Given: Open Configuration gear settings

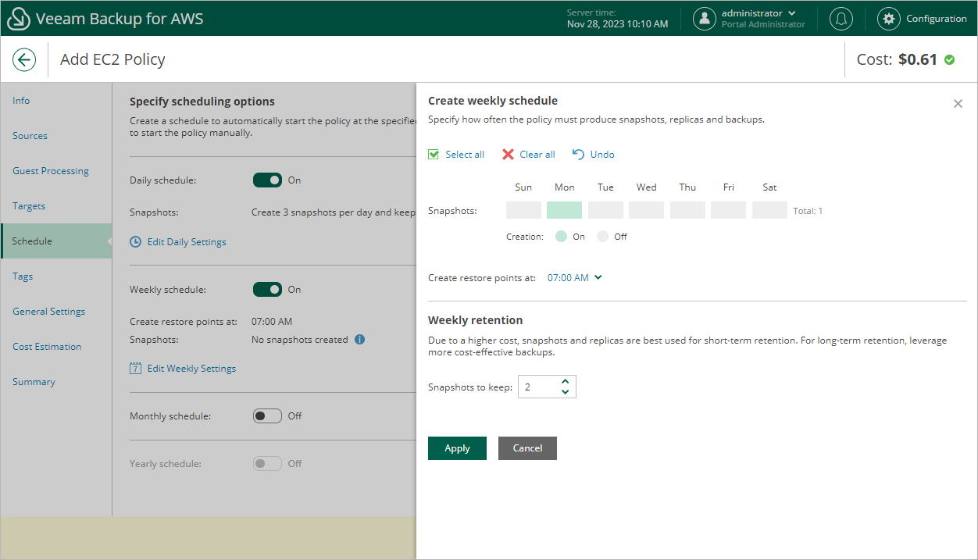Looking at the screenshot, I should [x=889, y=19].
